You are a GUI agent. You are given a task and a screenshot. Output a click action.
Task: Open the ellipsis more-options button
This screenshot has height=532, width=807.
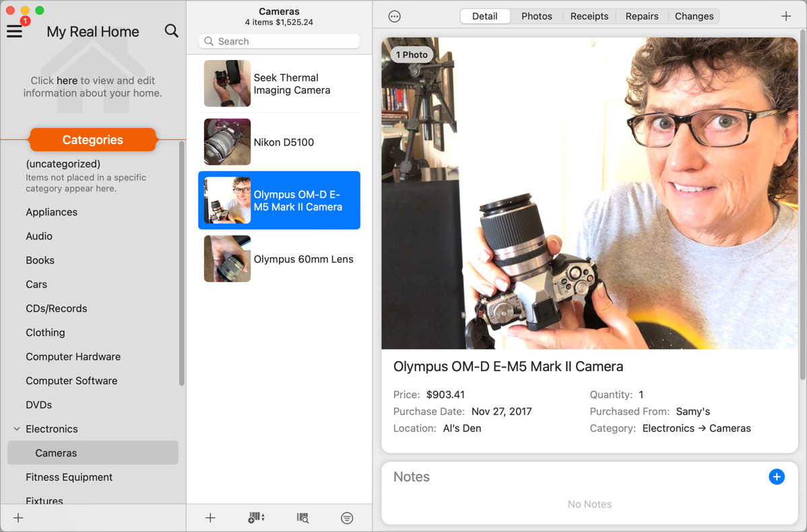[x=395, y=16]
